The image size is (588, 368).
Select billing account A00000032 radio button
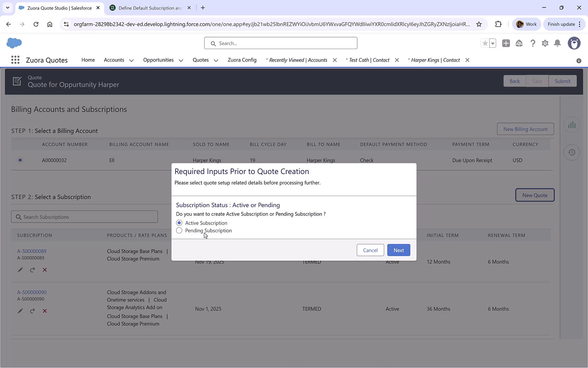pyautogui.click(x=20, y=160)
